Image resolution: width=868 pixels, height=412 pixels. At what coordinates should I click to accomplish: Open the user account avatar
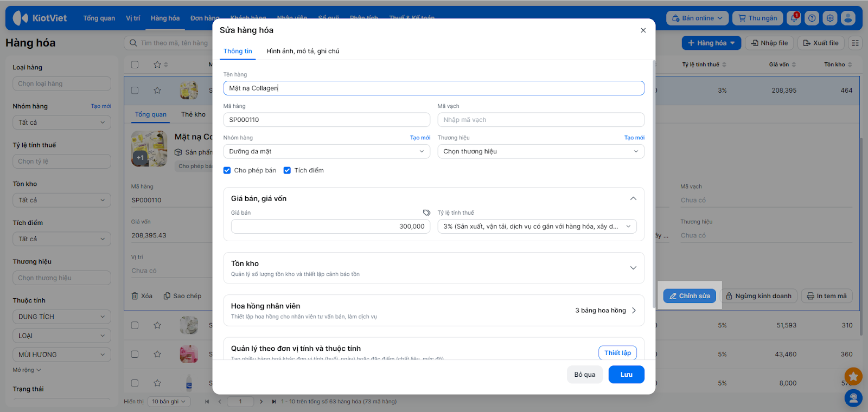[x=848, y=18]
